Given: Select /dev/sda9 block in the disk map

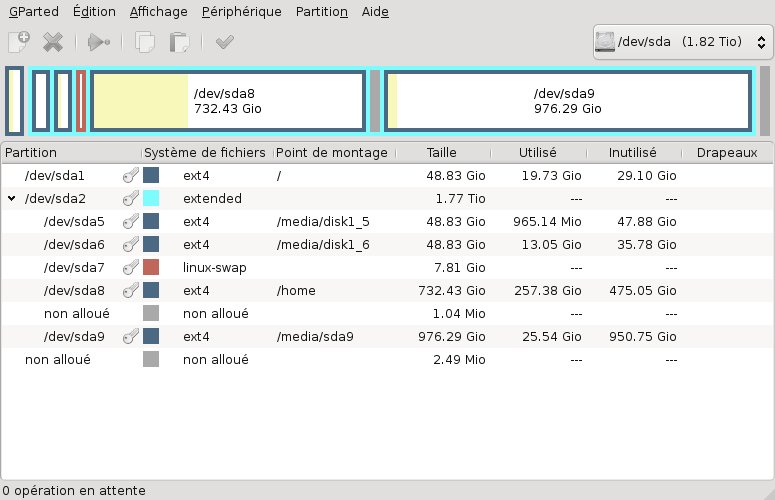Looking at the screenshot, I should [x=568, y=101].
